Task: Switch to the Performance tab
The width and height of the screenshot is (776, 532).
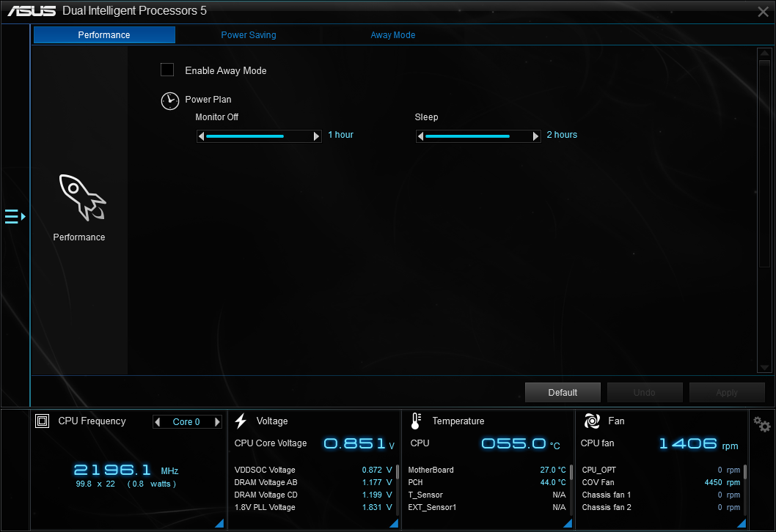Action: click(x=104, y=35)
